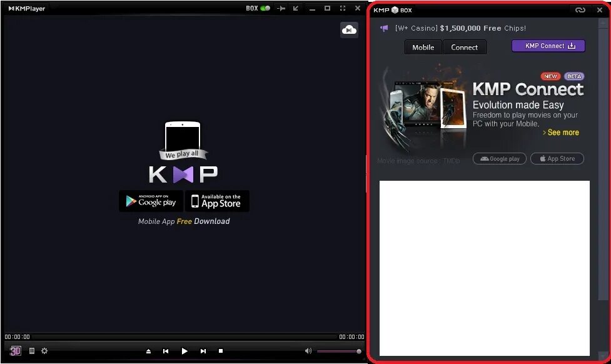Click the eject icon to open media
The height and width of the screenshot is (364, 611).
(149, 351)
